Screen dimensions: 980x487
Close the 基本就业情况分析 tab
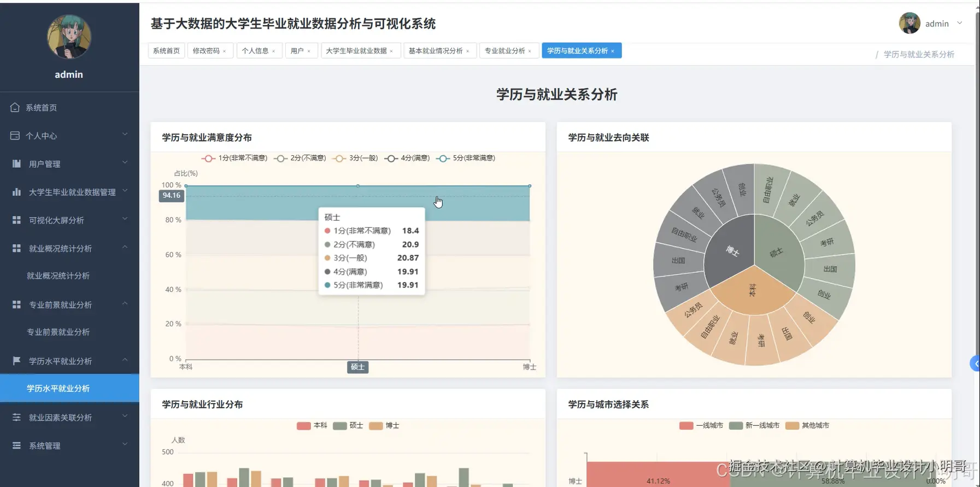(x=467, y=51)
